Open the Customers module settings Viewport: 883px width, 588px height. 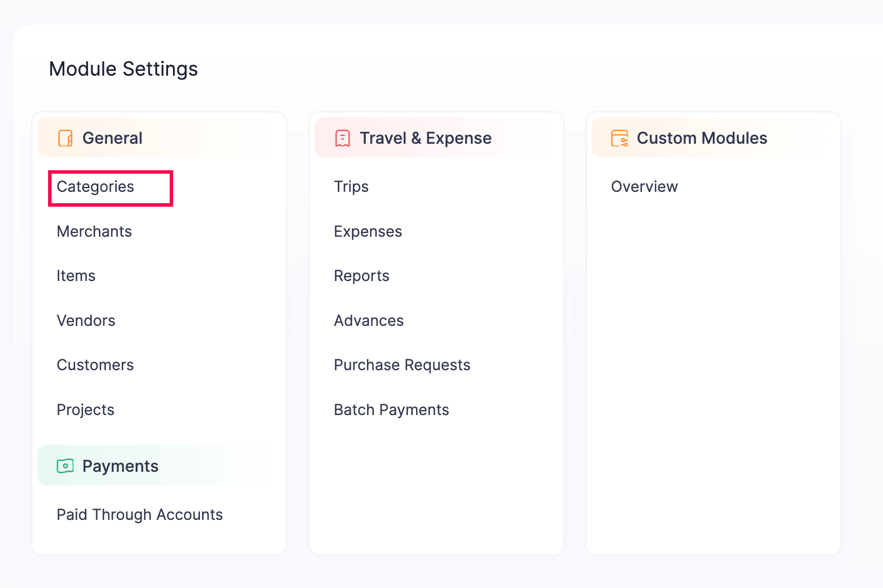click(x=95, y=365)
